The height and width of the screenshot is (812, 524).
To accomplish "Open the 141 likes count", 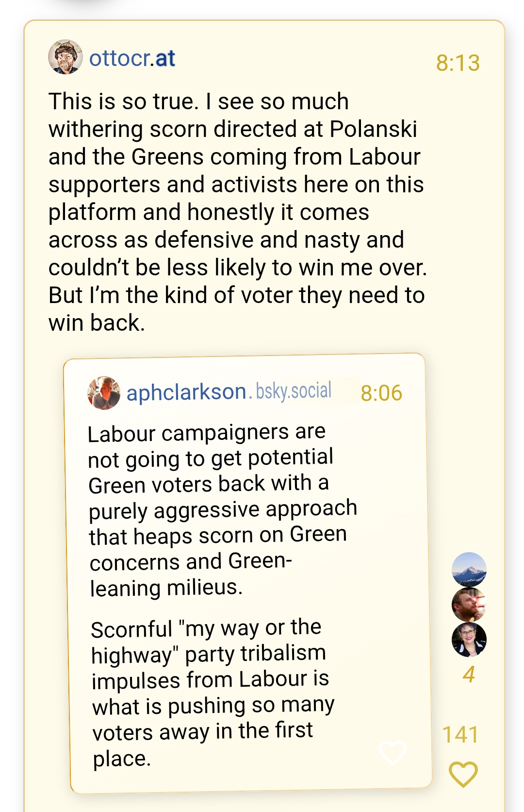I will 460,734.
